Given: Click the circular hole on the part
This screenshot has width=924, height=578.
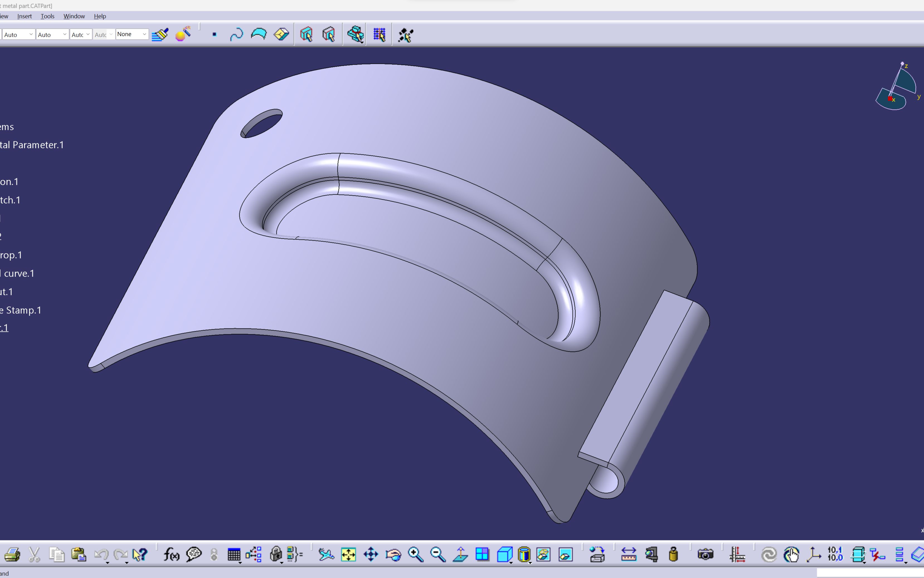Looking at the screenshot, I should click(262, 123).
